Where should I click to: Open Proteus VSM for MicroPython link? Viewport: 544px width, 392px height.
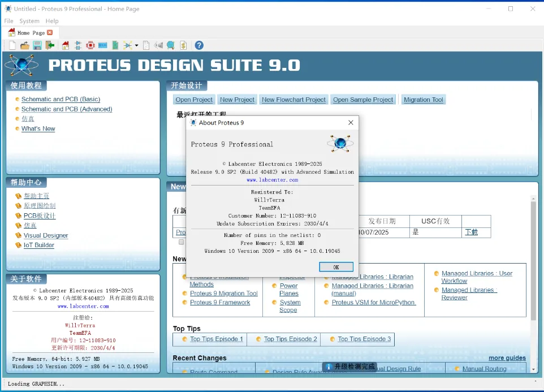point(373,302)
